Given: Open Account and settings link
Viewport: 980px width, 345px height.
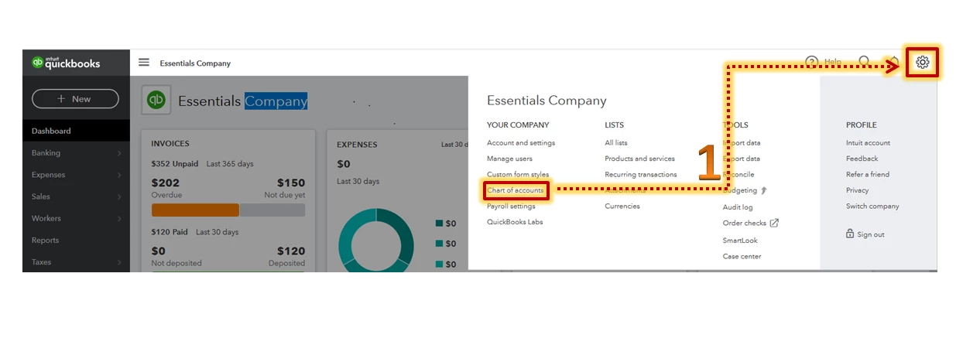Looking at the screenshot, I should [521, 143].
